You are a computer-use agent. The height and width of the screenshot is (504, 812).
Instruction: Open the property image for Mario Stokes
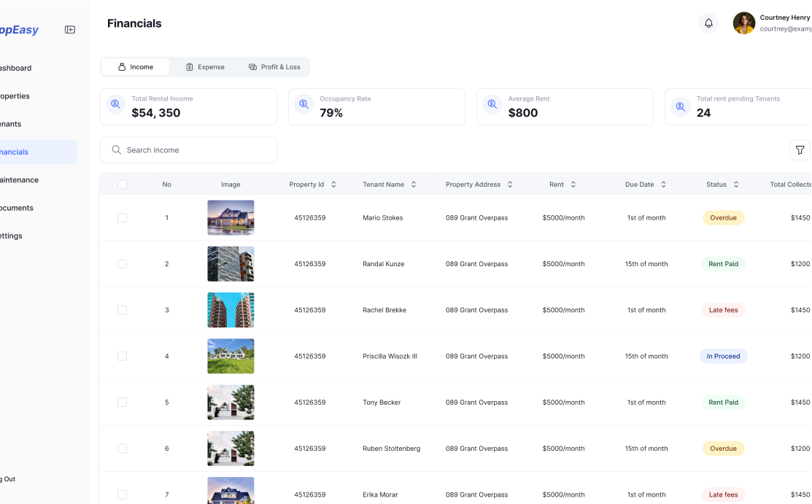coord(231,217)
